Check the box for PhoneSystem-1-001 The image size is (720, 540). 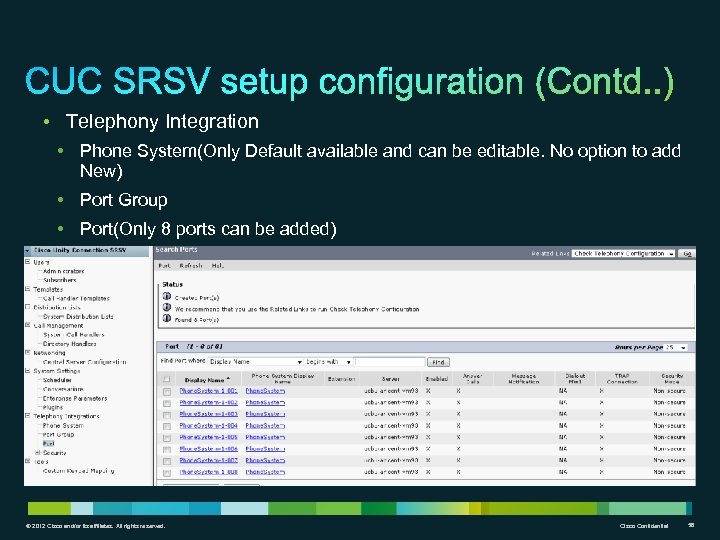(x=167, y=392)
